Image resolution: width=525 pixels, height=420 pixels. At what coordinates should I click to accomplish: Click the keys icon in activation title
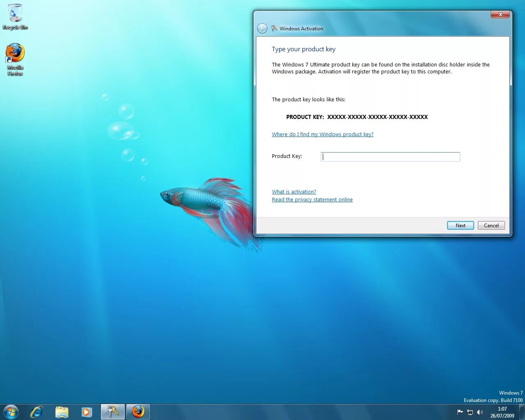274,28
